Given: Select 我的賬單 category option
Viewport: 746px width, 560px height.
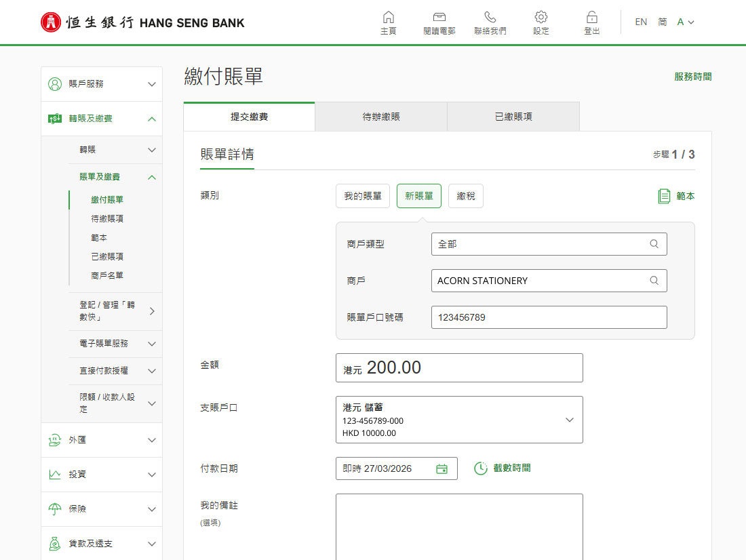Looking at the screenshot, I should point(363,196).
